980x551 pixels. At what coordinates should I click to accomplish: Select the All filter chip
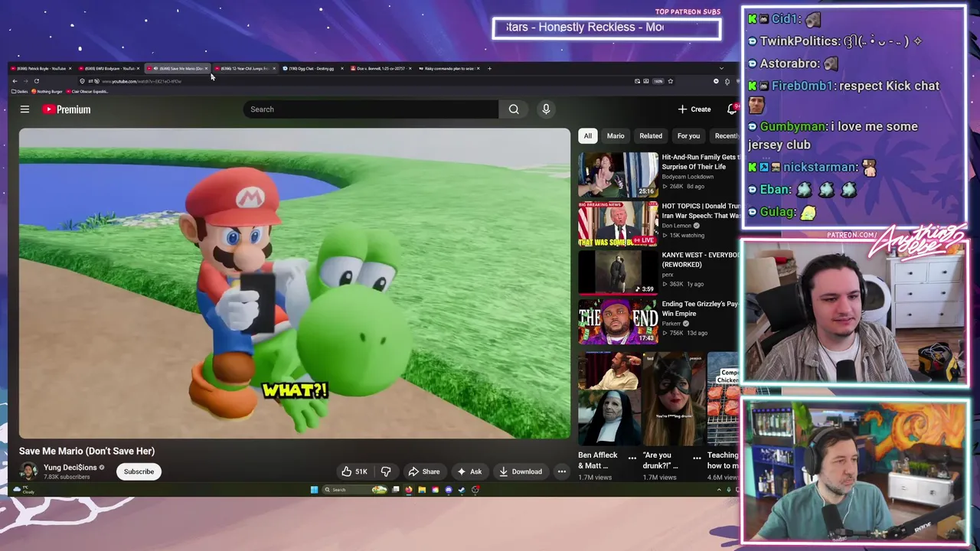tap(587, 135)
